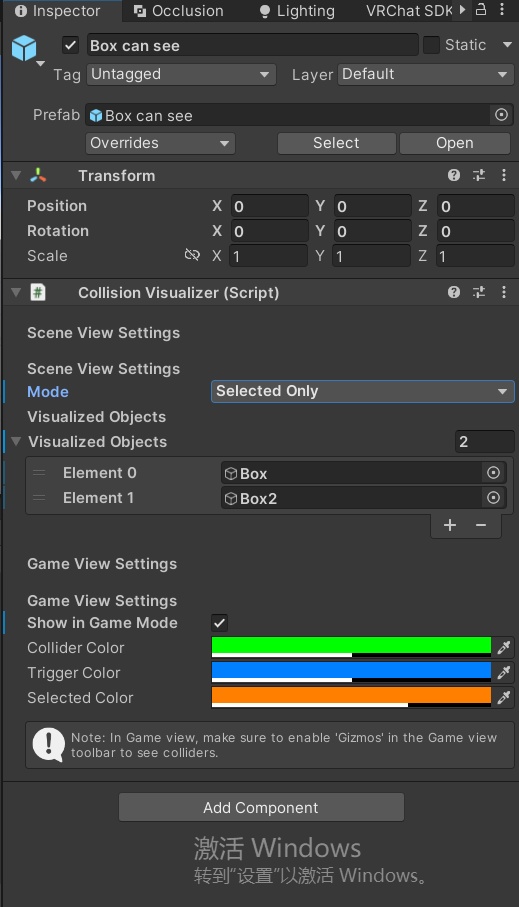Click the Visualized Objects size field
This screenshot has width=519, height=907.
coord(484,441)
